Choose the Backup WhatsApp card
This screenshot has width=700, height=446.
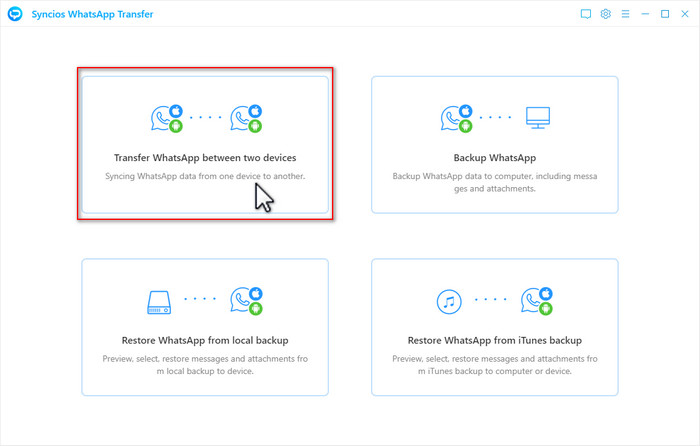(x=495, y=145)
